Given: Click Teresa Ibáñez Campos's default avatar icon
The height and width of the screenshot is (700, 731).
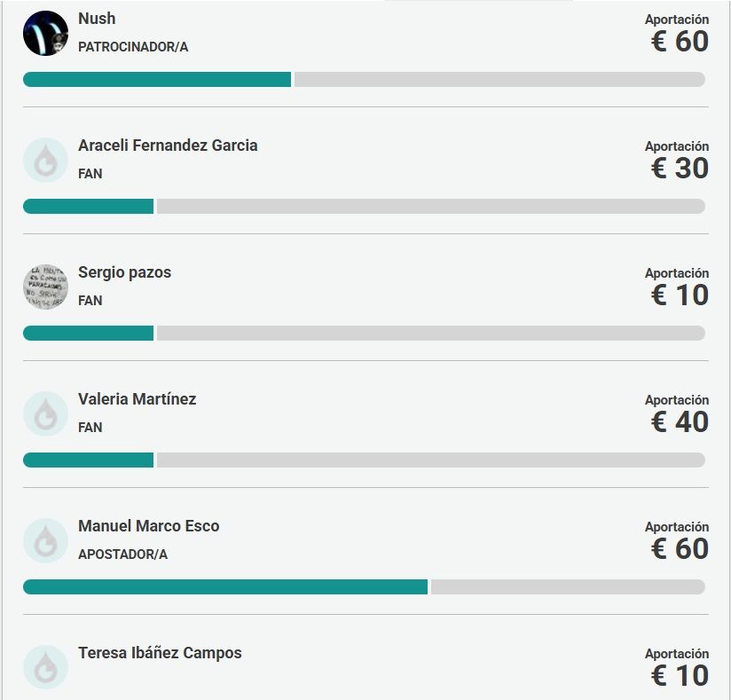Looking at the screenshot, I should 45,667.
